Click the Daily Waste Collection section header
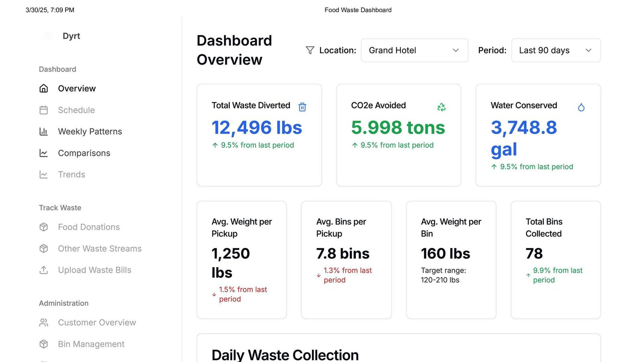Viewport: 644px width, 362px height. [x=285, y=354]
